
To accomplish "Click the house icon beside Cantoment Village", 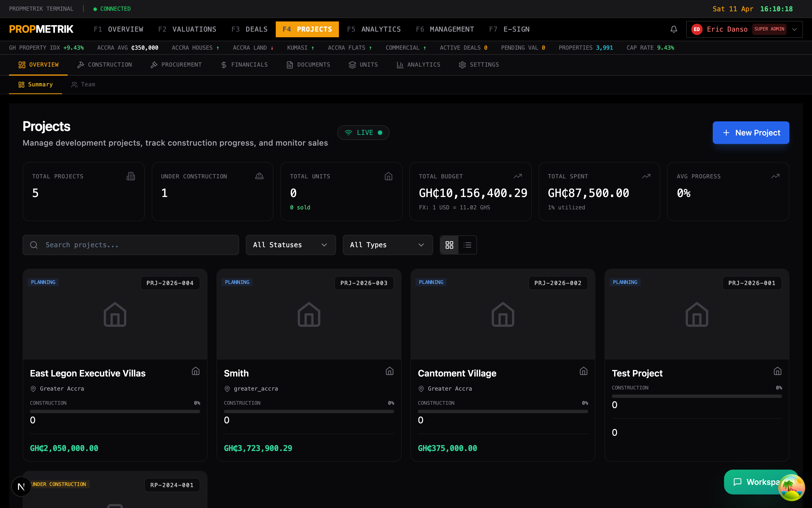I will 584,371.
